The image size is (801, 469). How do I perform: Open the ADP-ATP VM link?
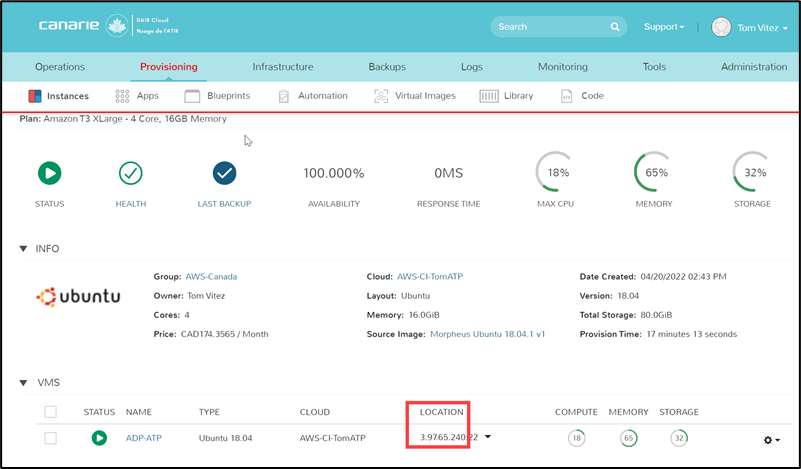[x=145, y=438]
